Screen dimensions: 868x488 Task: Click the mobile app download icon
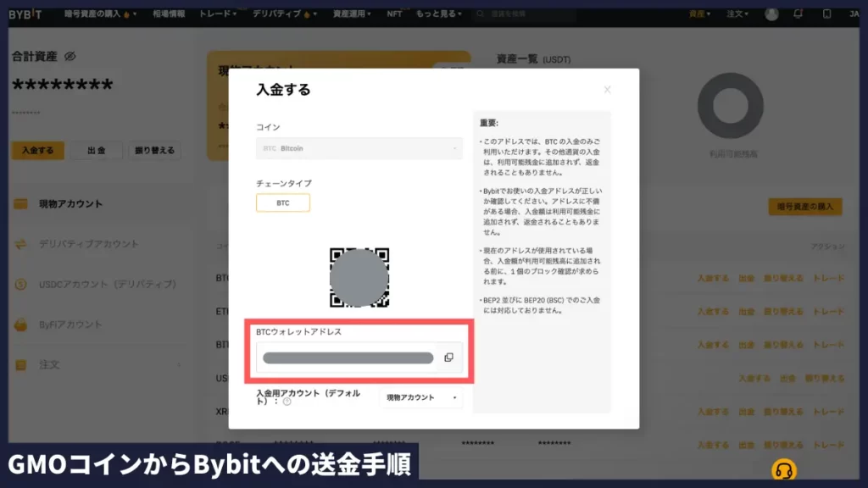[826, 14]
